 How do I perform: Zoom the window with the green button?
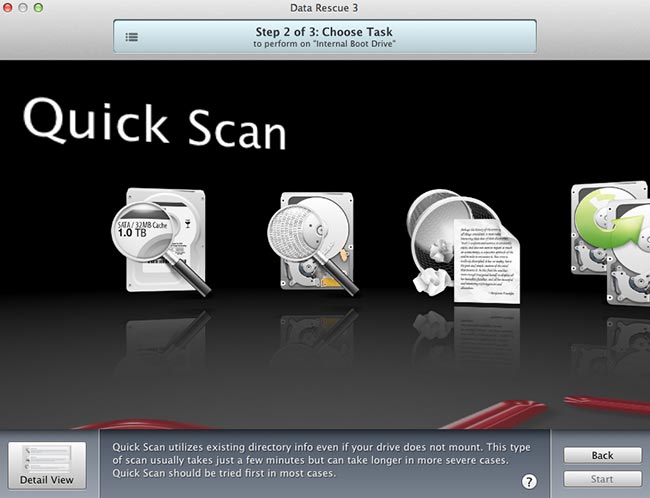[x=39, y=7]
